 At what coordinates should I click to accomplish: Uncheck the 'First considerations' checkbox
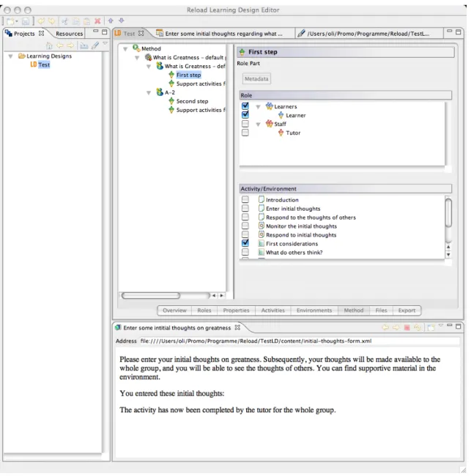click(x=245, y=243)
